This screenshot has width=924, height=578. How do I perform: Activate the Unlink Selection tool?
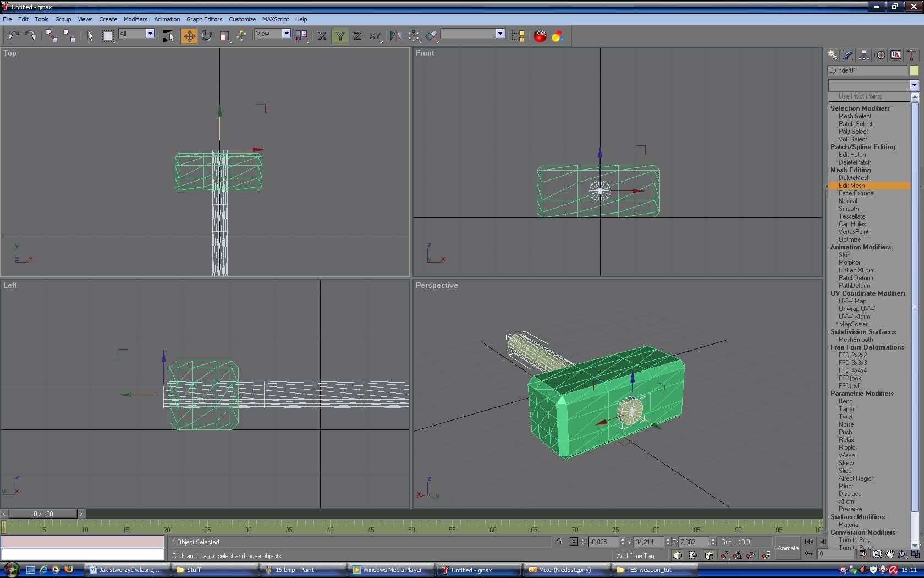[69, 36]
